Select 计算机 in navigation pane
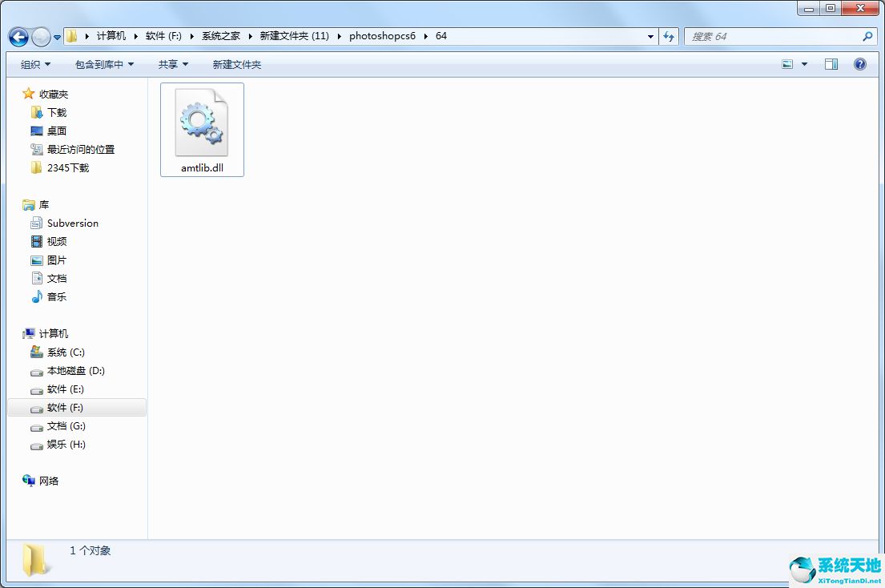Viewport: 885px width, 588px height. point(54,333)
